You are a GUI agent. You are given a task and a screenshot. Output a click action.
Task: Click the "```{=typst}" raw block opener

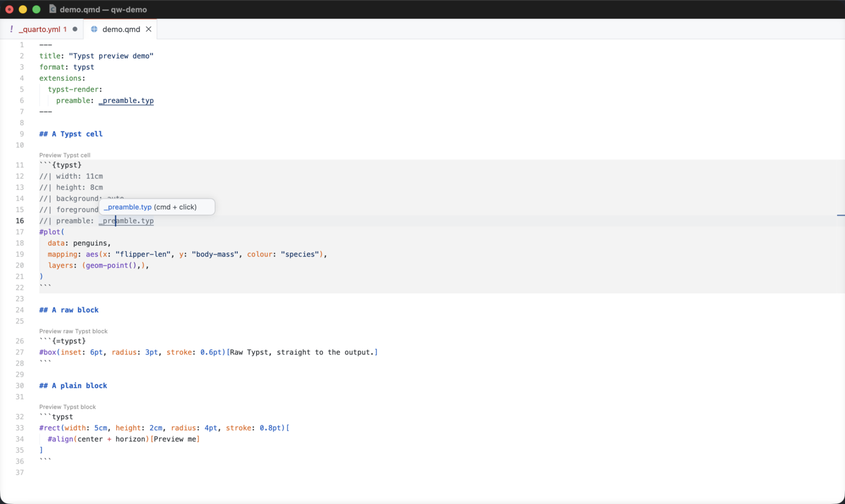pyautogui.click(x=62, y=342)
